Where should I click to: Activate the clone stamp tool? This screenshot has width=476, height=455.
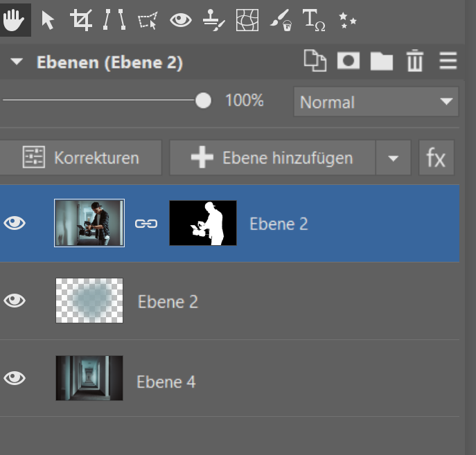[x=213, y=20]
